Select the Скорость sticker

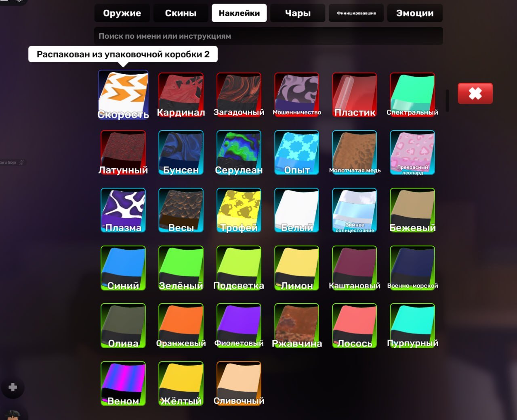click(123, 95)
